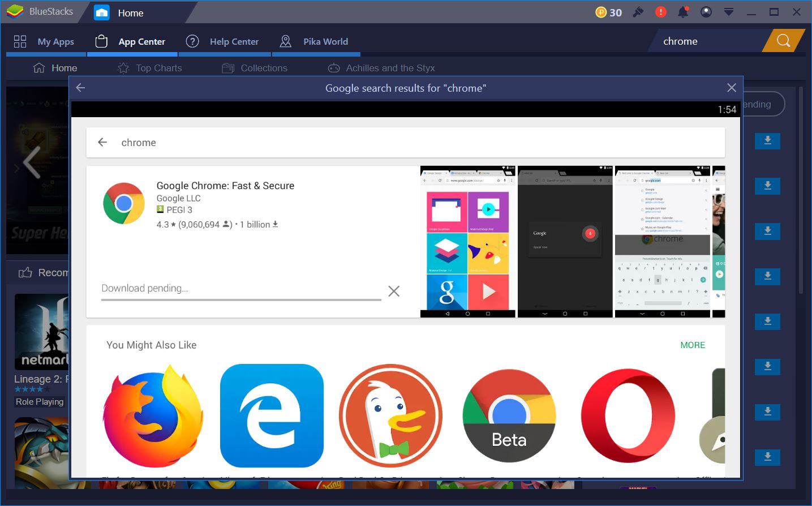The height and width of the screenshot is (506, 812).
Task: Click the Play Store chrome search box
Action: [x=406, y=142]
